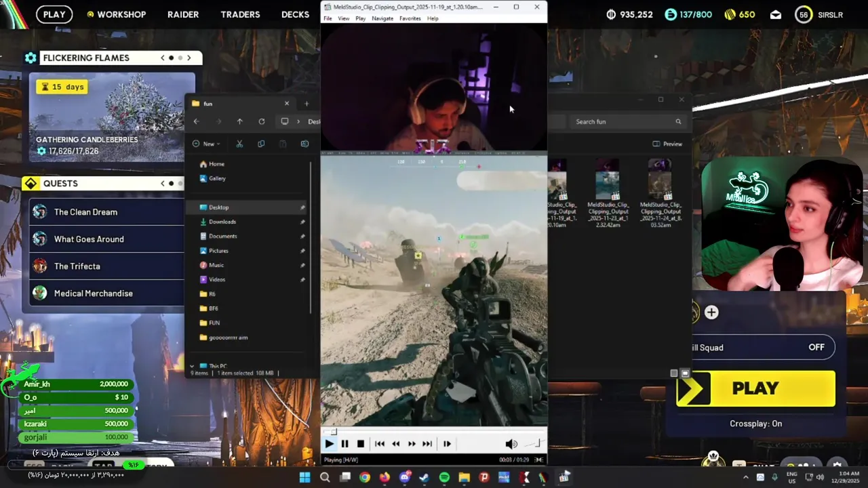The height and width of the screenshot is (488, 868).
Task: Switch File Explorer to details list view
Action: pos(674,373)
